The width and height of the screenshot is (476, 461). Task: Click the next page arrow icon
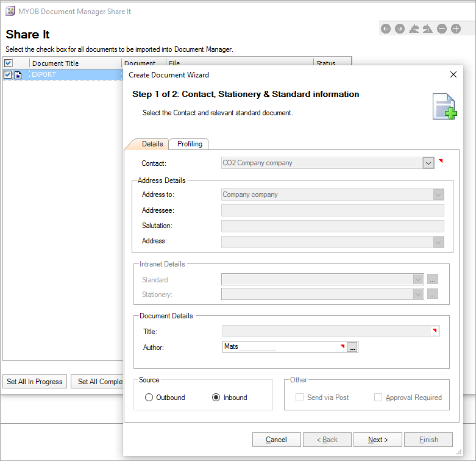click(x=400, y=29)
